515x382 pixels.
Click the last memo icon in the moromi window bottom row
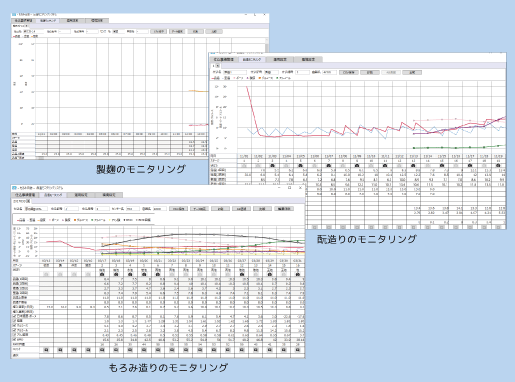[x=297, y=350]
